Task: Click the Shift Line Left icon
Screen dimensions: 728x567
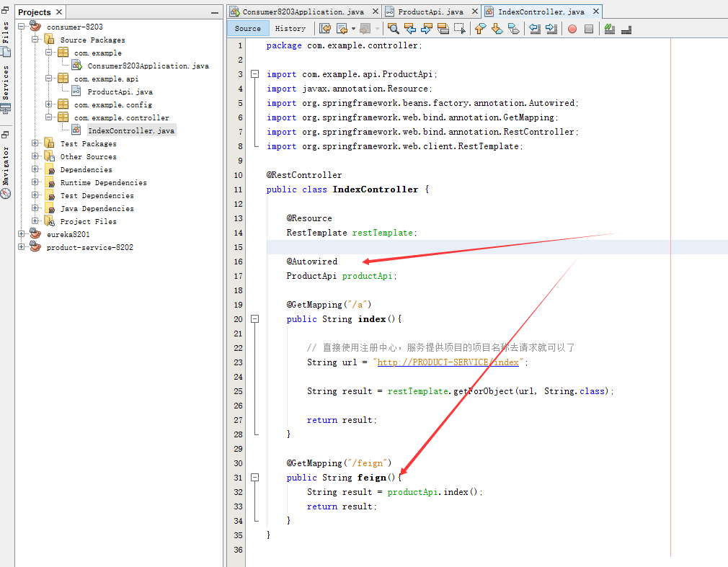Action: point(534,29)
